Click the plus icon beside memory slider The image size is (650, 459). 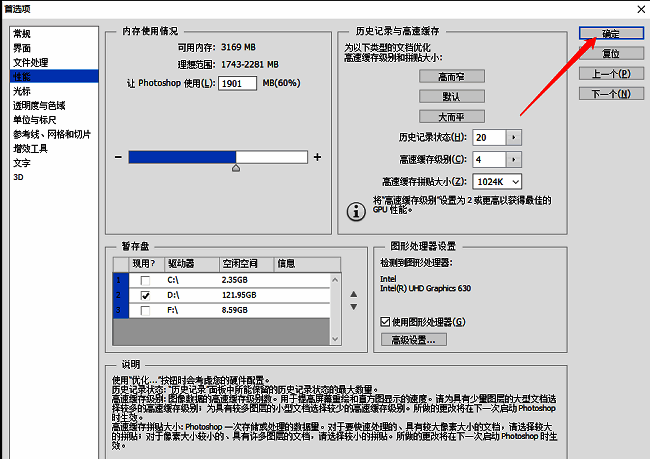[317, 157]
